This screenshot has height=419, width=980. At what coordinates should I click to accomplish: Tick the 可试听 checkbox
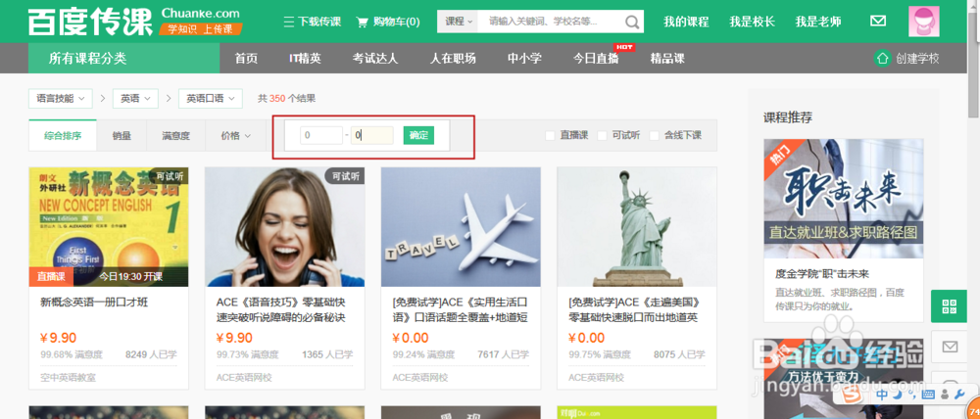tap(603, 135)
